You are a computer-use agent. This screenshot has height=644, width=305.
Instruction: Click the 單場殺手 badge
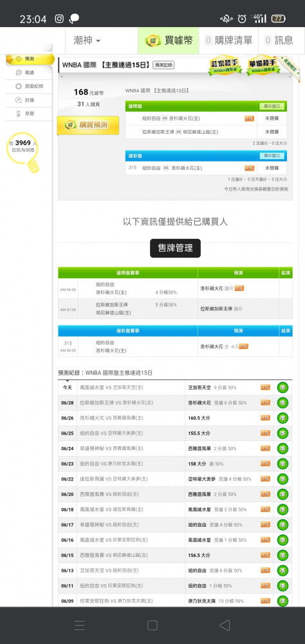(x=263, y=66)
